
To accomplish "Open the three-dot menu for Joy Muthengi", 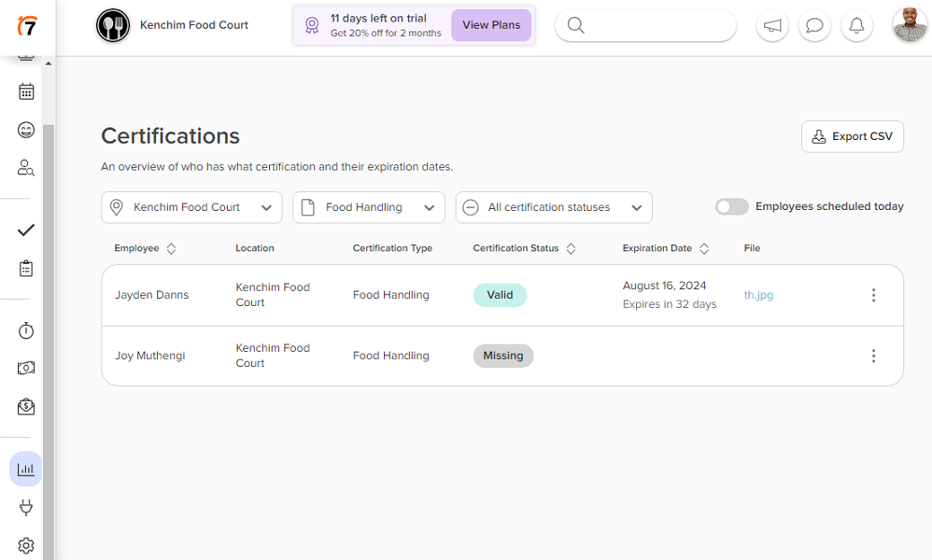I will (x=873, y=356).
